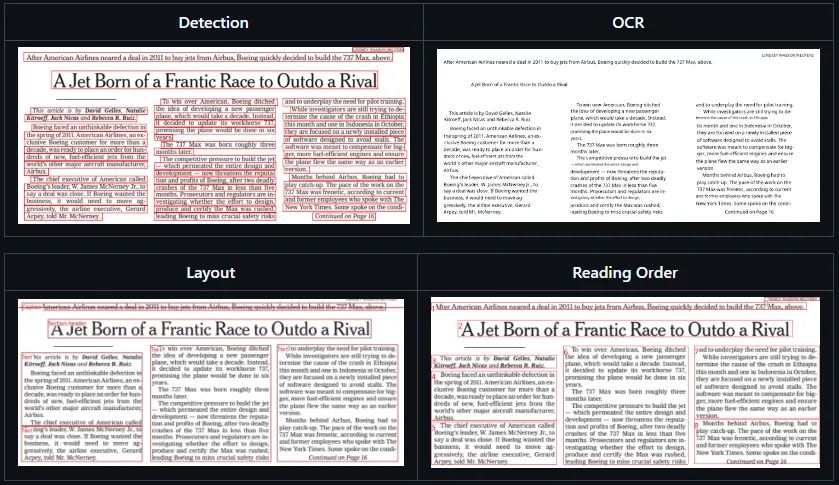The image size is (839, 485).
Task: Click the headline in the Detection image
Action: click(x=215, y=81)
